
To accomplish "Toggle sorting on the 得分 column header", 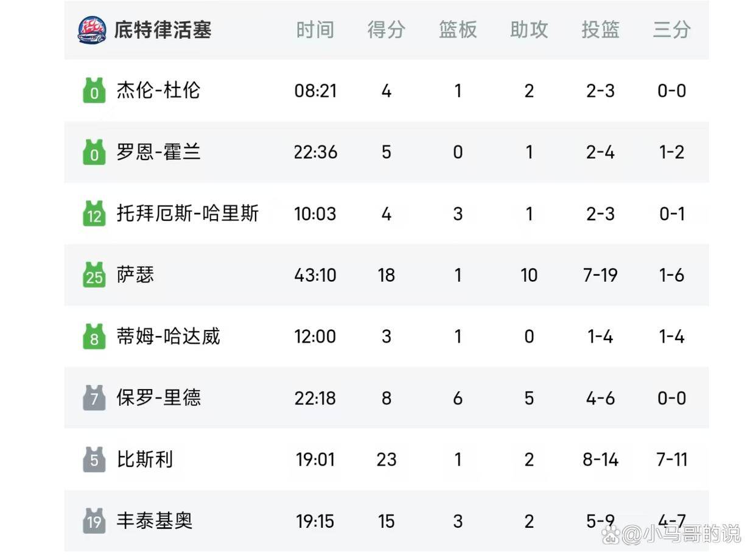I will coord(386,29).
